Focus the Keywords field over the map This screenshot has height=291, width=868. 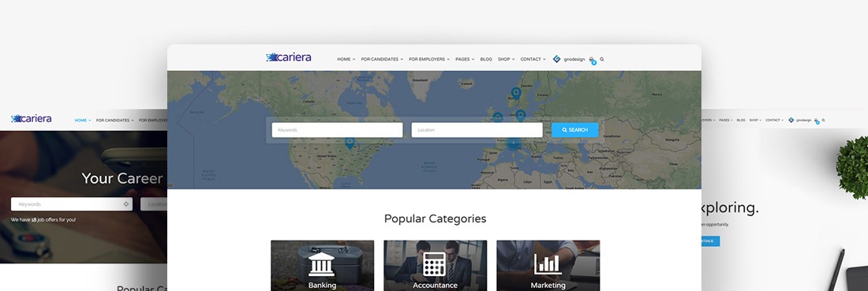tap(337, 130)
